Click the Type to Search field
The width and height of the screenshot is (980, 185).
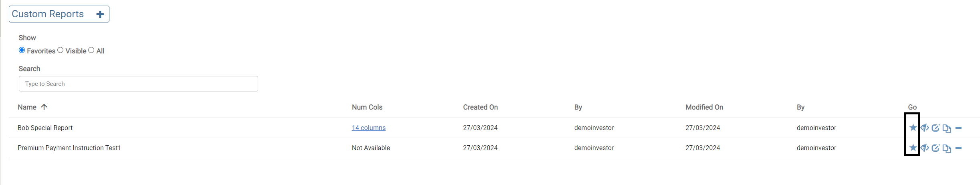138,84
